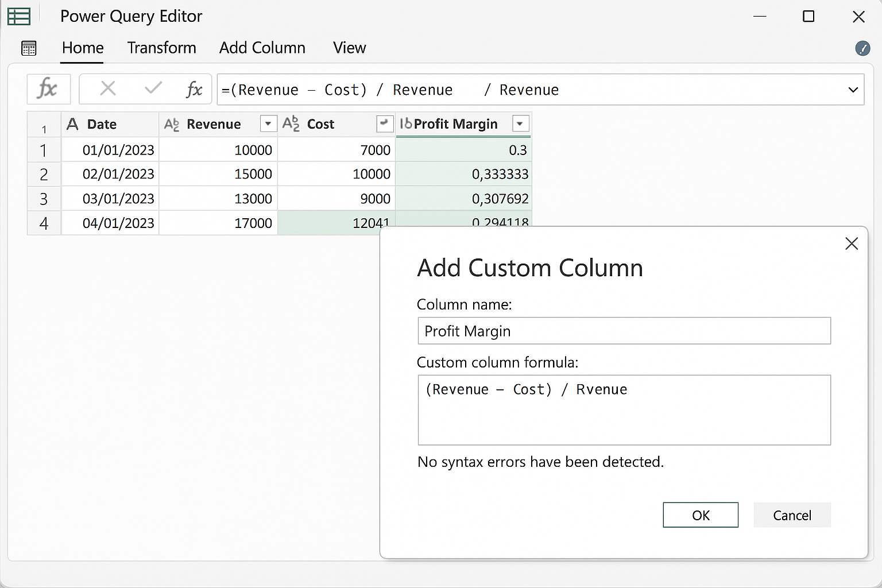Click the Profit Margin cell 0.3
Viewport: 882px width, 588px height.
(464, 150)
